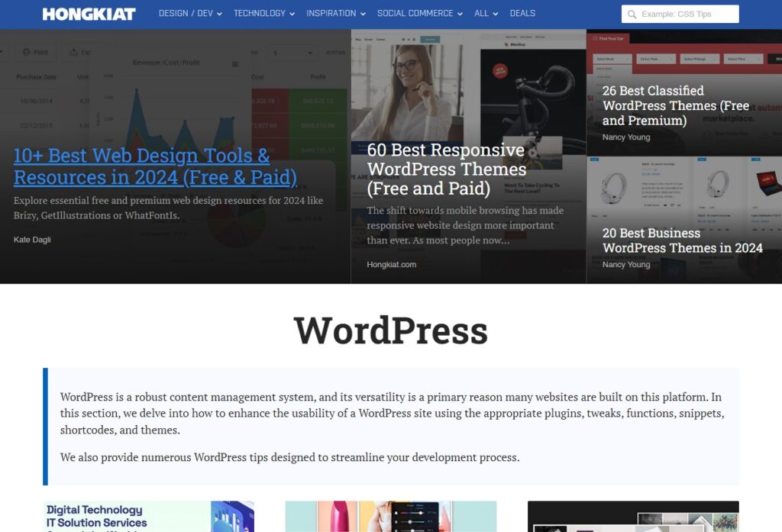
Task: Expand the Inspiration menu
Action: (336, 14)
